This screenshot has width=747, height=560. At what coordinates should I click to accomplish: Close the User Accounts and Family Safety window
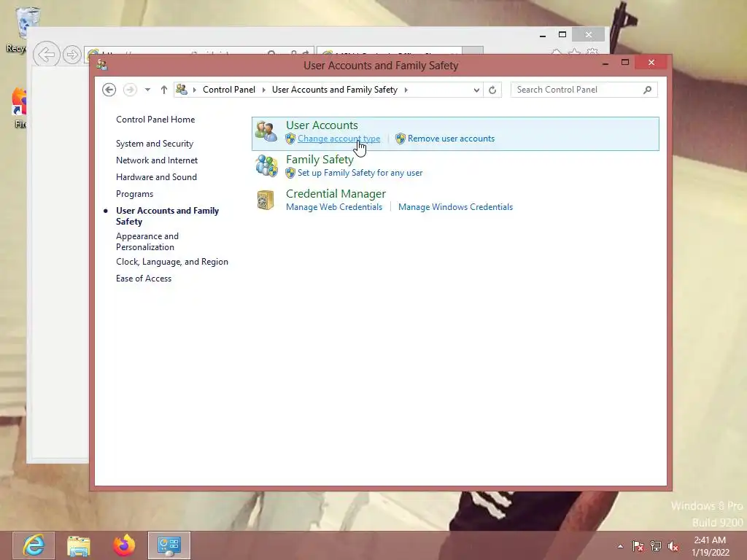tap(651, 63)
